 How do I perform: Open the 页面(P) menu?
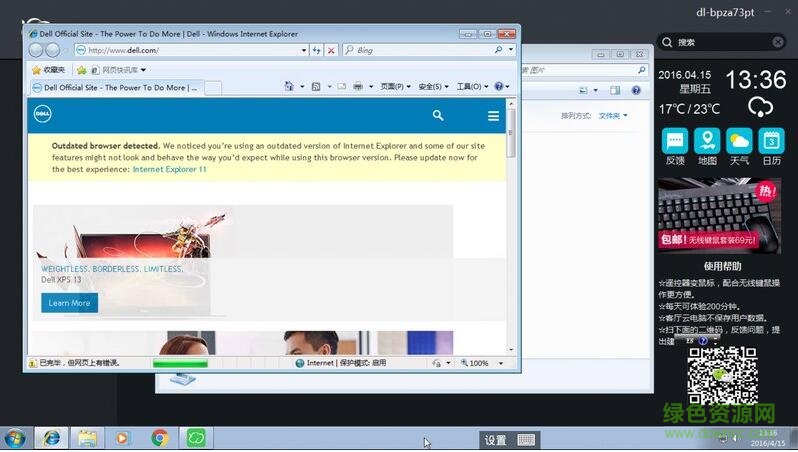(x=395, y=87)
